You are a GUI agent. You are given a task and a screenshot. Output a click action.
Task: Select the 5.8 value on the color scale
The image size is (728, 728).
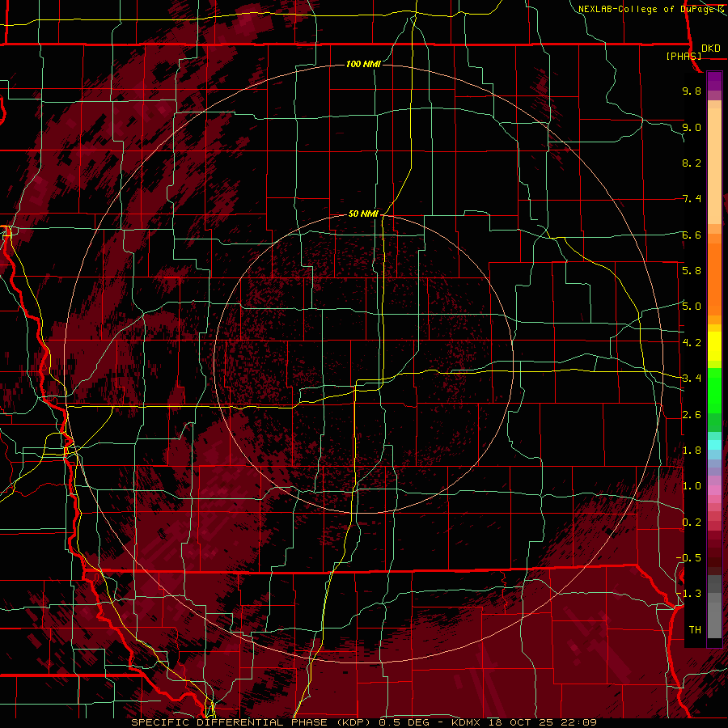tap(692, 270)
